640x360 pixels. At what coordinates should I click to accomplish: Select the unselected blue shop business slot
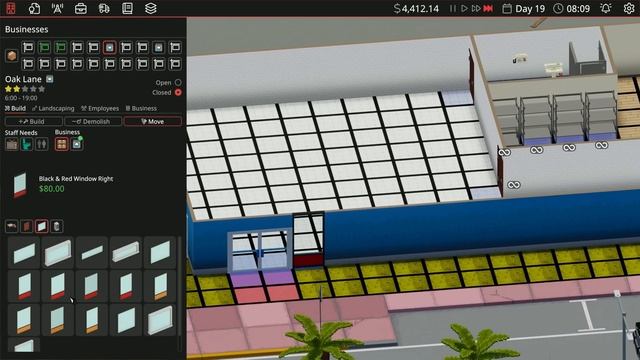(158, 47)
